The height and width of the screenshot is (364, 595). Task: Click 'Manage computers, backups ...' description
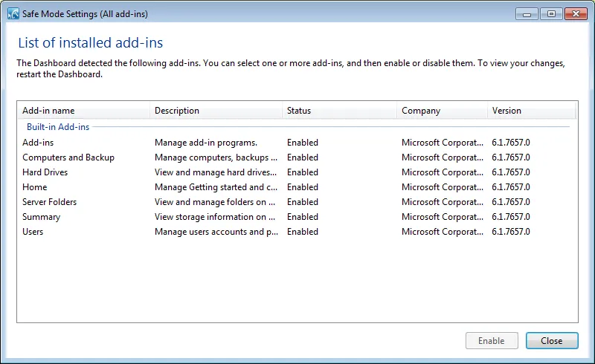[216, 157]
